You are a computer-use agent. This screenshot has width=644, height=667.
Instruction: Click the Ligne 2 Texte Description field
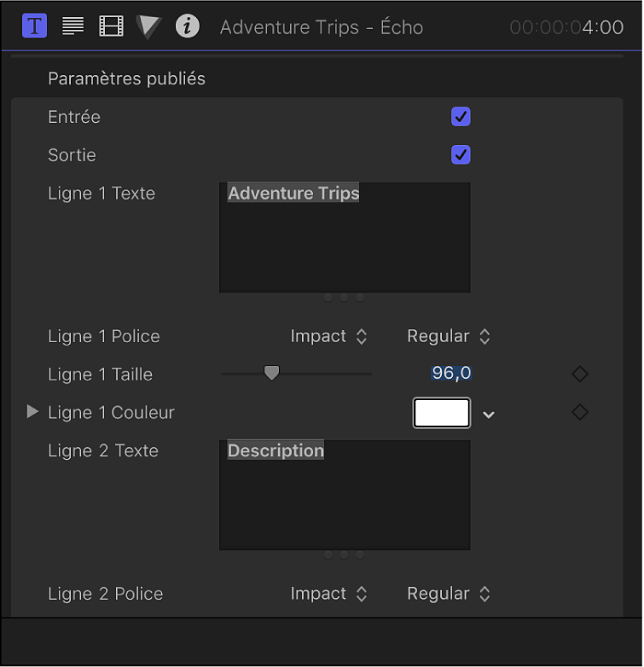pos(345,495)
